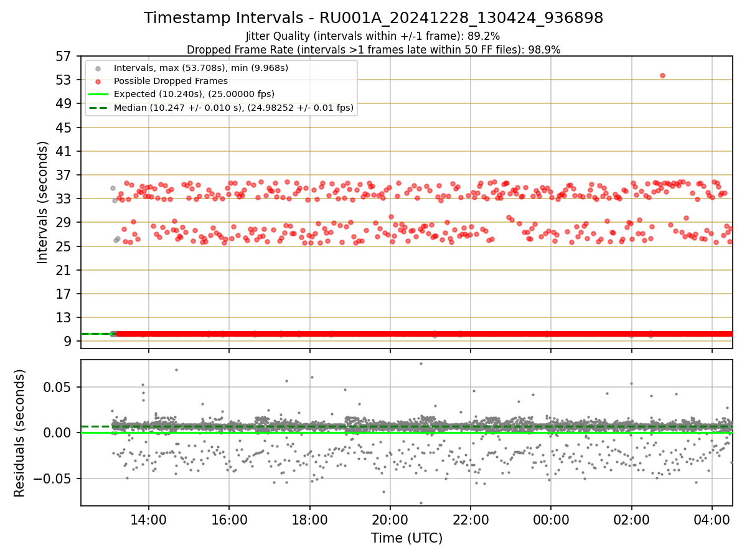The width and height of the screenshot is (747, 560).
Task: Click the negative residuals tick label '−0.05'
Action: point(54,479)
